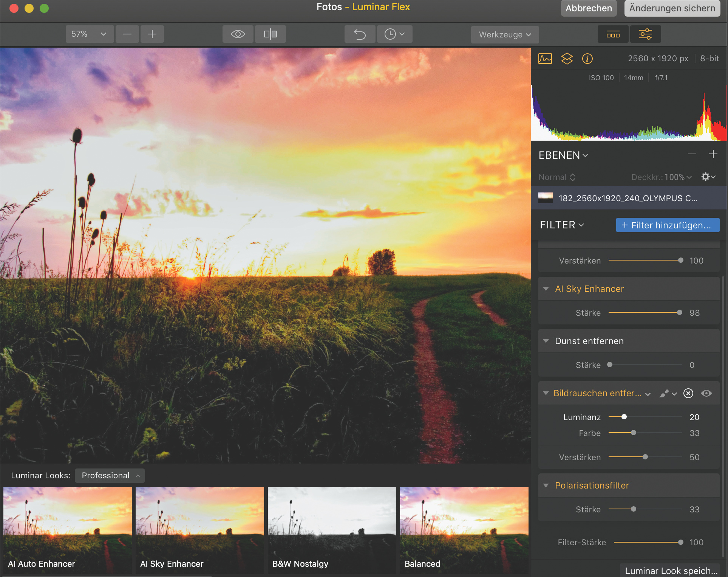Open the EBENEN section menu
Screen dimensions: 728x577
[x=563, y=155]
